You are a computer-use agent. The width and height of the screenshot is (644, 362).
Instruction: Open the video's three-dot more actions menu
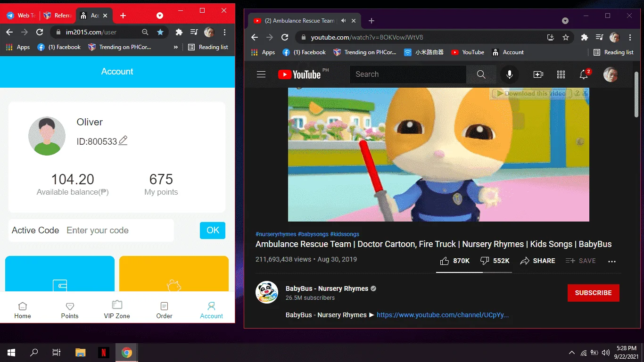click(612, 261)
